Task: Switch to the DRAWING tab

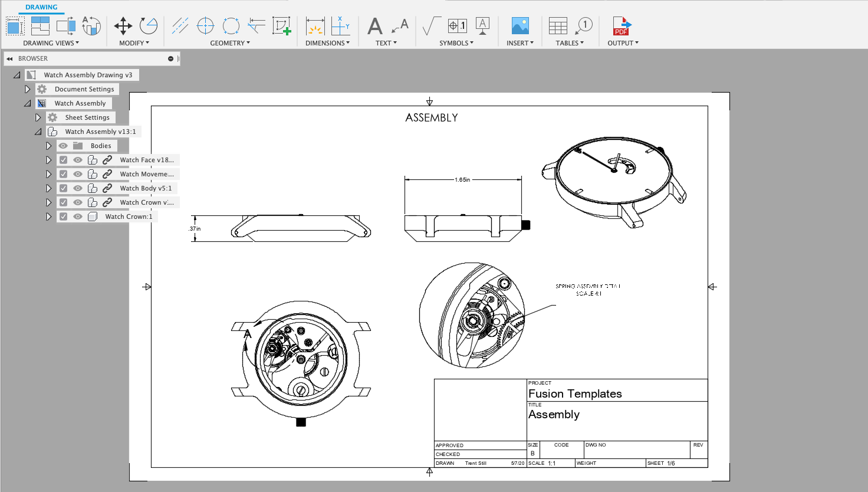Action: pos(41,6)
